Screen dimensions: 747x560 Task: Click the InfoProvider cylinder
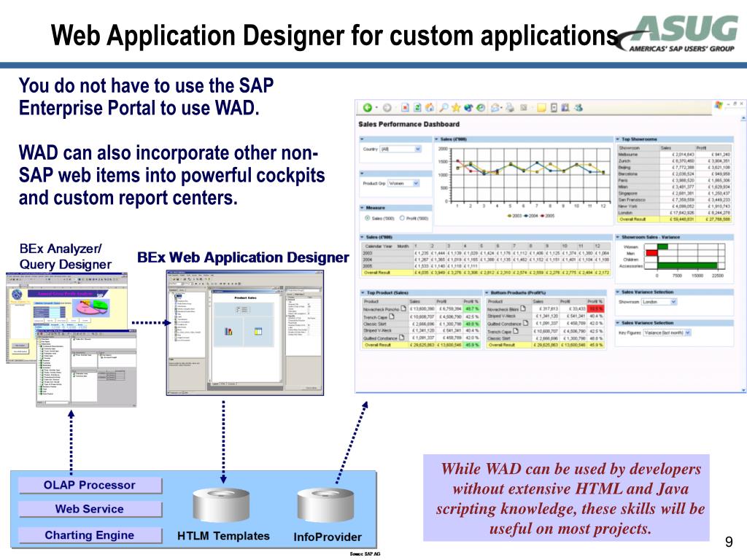[325, 505]
